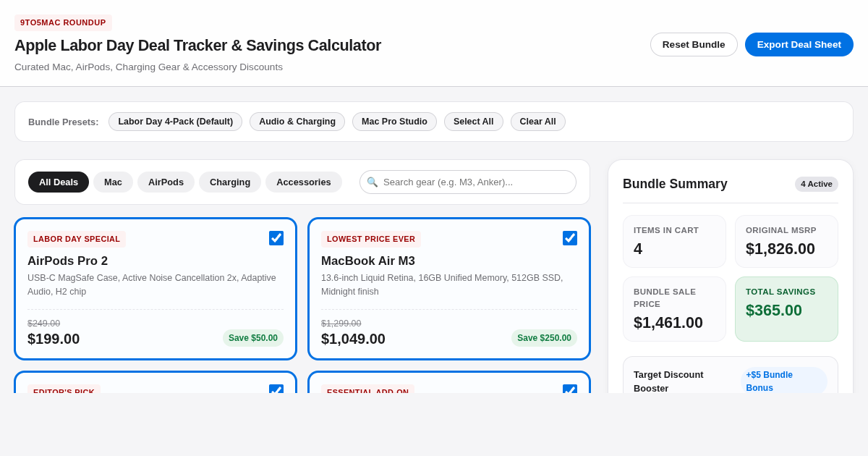Apply Labor Day 4-Pack (Default) preset
This screenshot has height=456, width=868.
pos(176,122)
